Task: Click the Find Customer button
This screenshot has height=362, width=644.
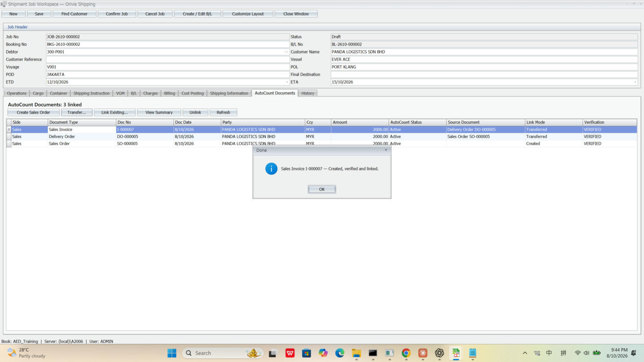Action: [x=74, y=14]
